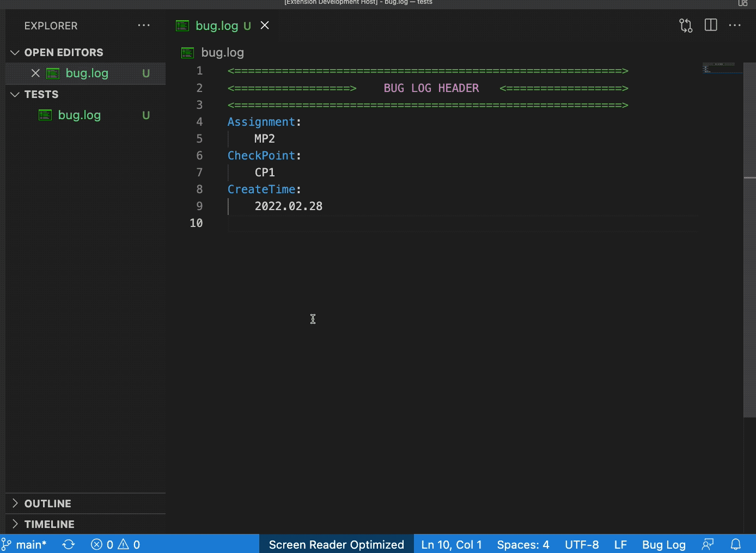Change language mode from Bug Log
This screenshot has height=553, width=756.
[664, 544]
